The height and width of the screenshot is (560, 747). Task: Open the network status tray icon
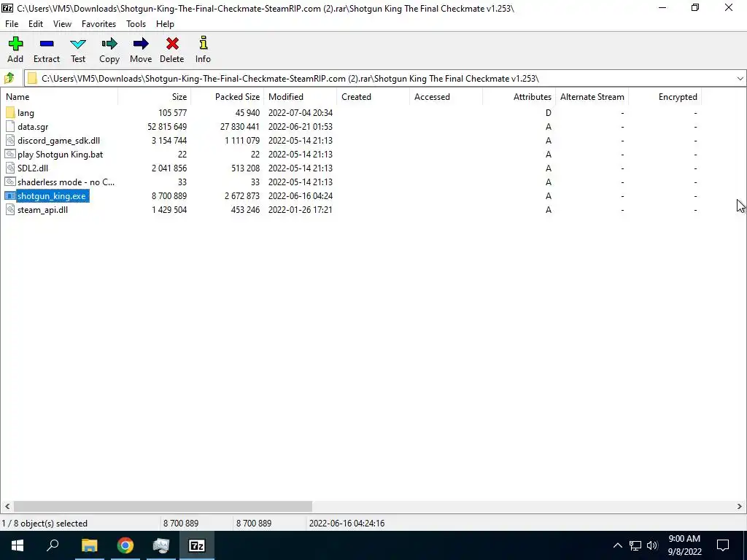[635, 545]
